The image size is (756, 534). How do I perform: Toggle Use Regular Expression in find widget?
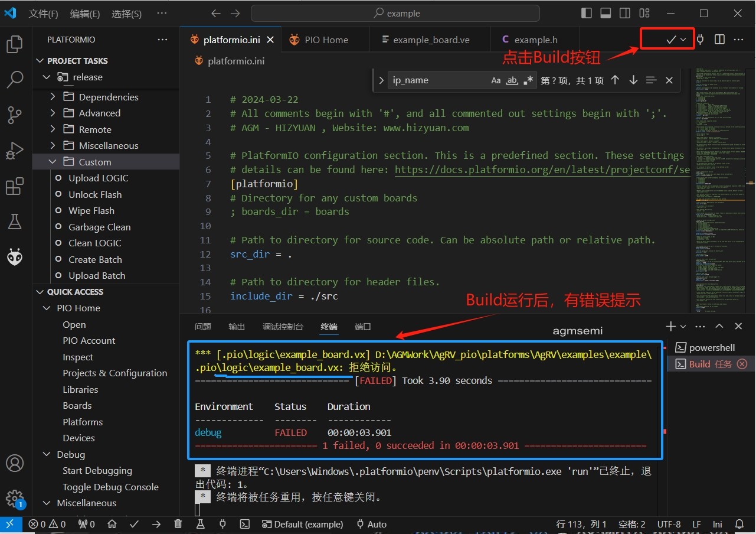(528, 80)
